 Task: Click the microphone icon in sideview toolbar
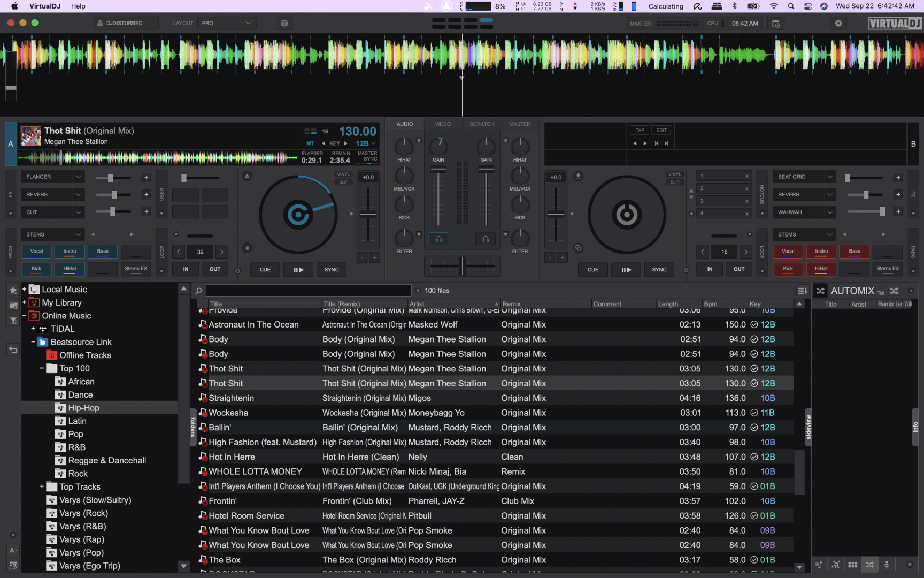[887, 565]
